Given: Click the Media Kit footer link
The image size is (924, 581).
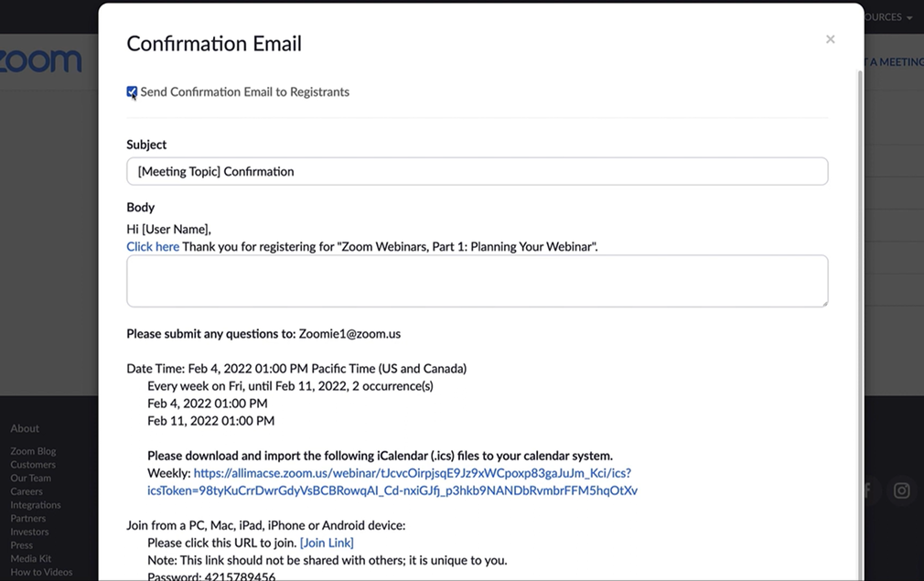Looking at the screenshot, I should click(x=31, y=558).
